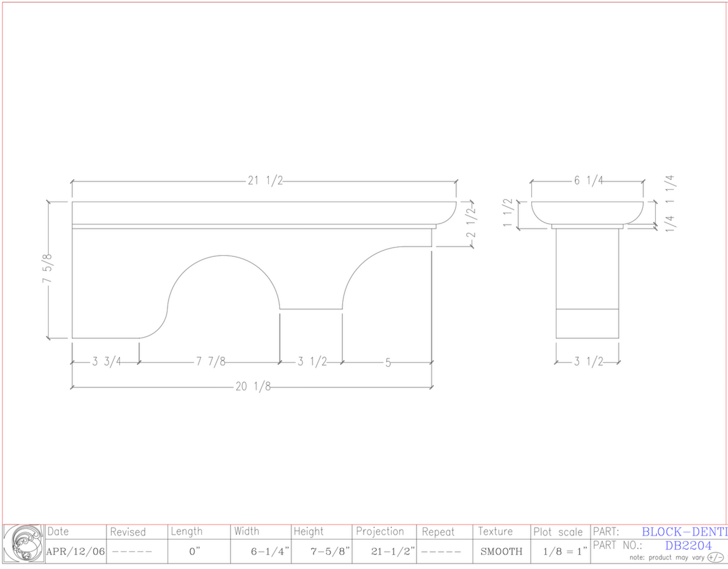
Task: Click the APR/12/06 date value
Action: pos(76,551)
